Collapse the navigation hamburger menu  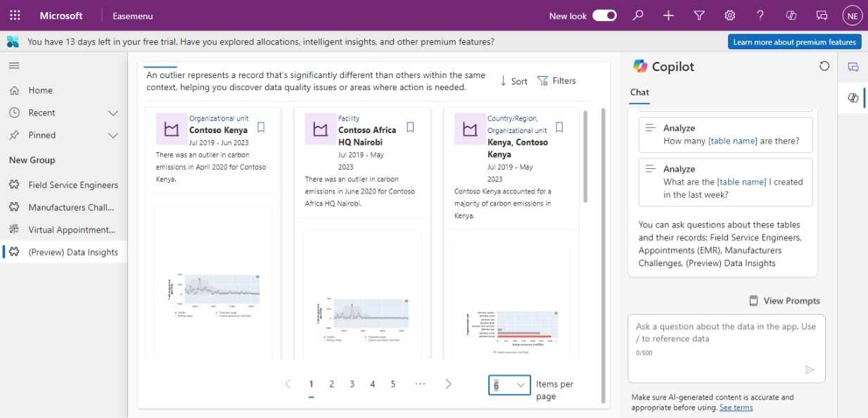pos(14,65)
